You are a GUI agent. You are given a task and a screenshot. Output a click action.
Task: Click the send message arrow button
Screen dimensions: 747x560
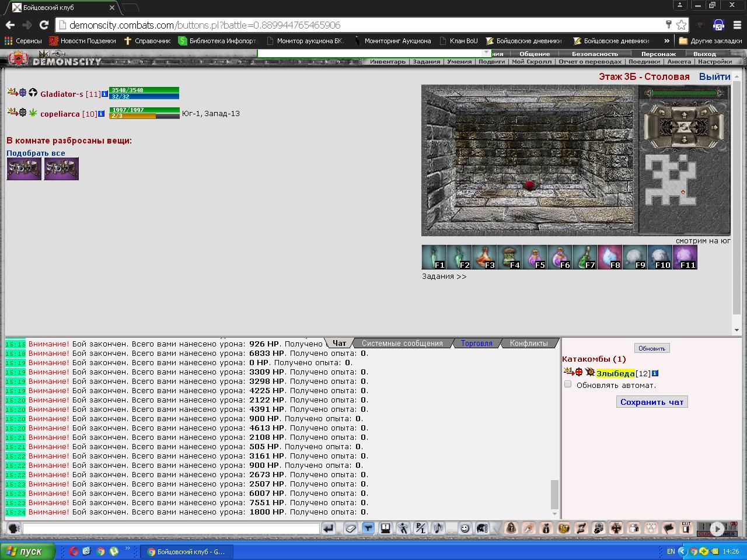coord(329,528)
